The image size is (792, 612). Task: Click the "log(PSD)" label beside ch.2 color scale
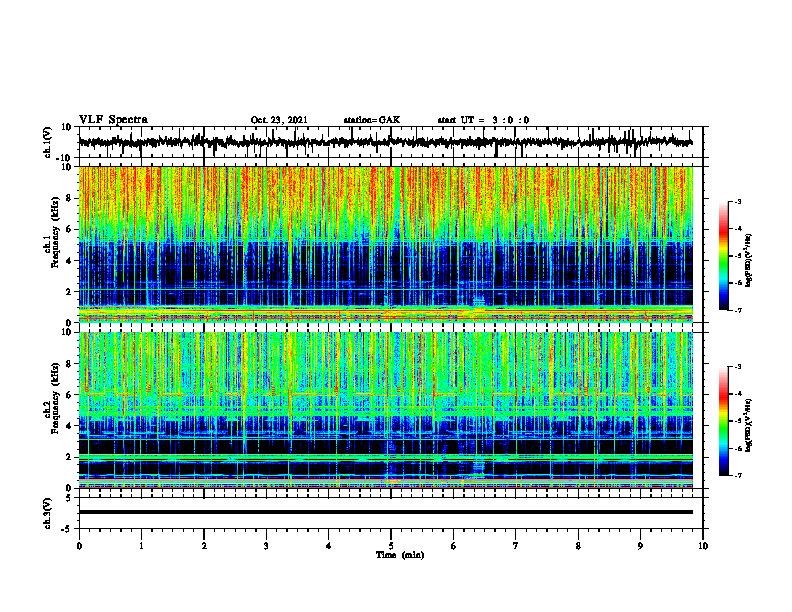[x=748, y=425]
